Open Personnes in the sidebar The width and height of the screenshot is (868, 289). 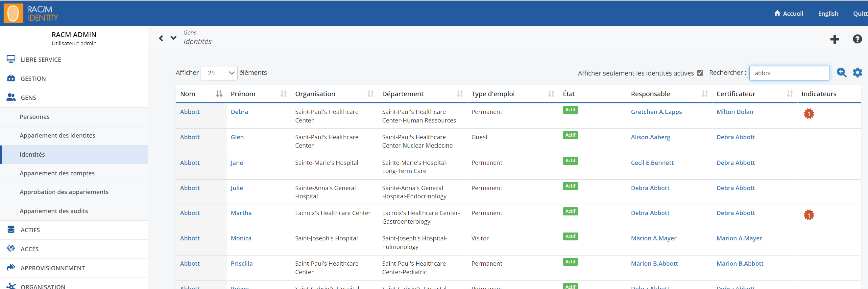point(74,117)
